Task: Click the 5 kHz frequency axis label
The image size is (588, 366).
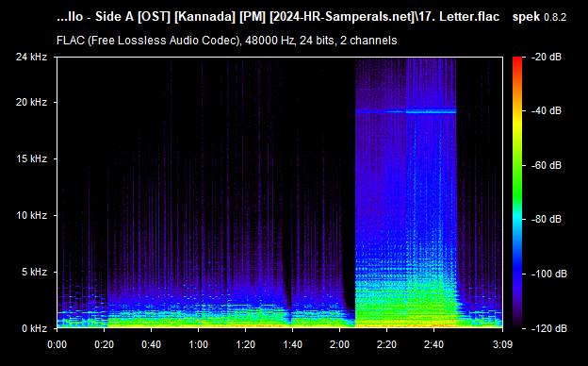Action: pyautogui.click(x=34, y=272)
